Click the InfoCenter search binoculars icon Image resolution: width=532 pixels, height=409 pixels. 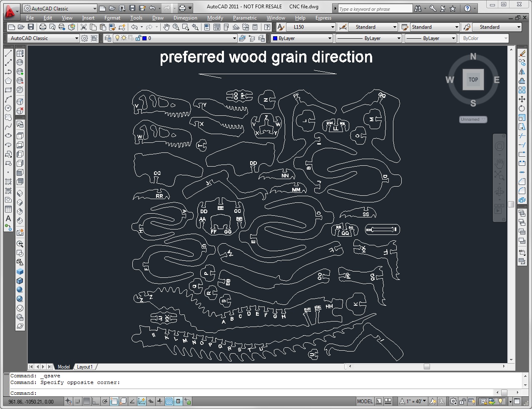point(418,8)
